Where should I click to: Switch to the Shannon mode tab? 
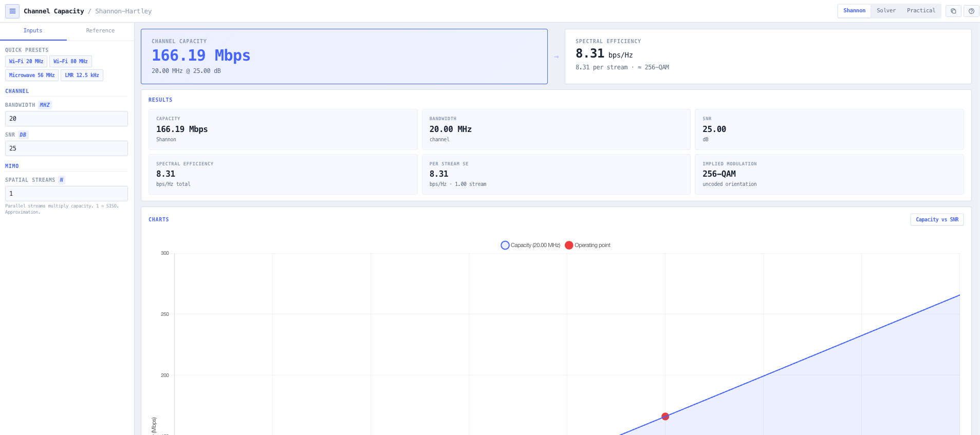(x=854, y=11)
